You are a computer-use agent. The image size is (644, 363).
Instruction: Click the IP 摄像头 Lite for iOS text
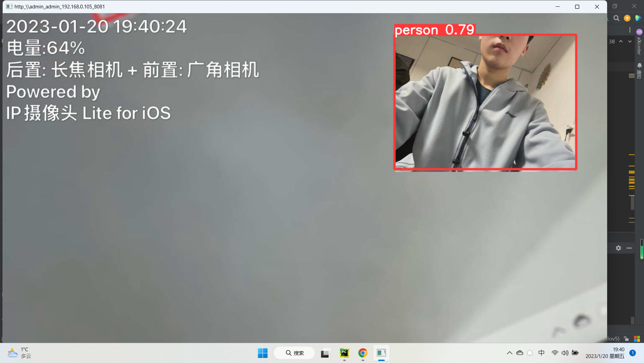click(x=89, y=113)
